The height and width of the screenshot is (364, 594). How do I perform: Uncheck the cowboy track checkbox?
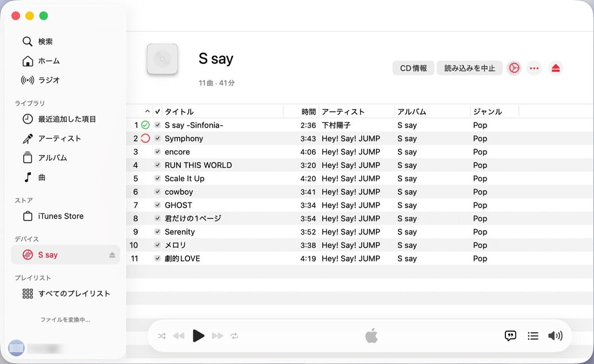tap(157, 192)
